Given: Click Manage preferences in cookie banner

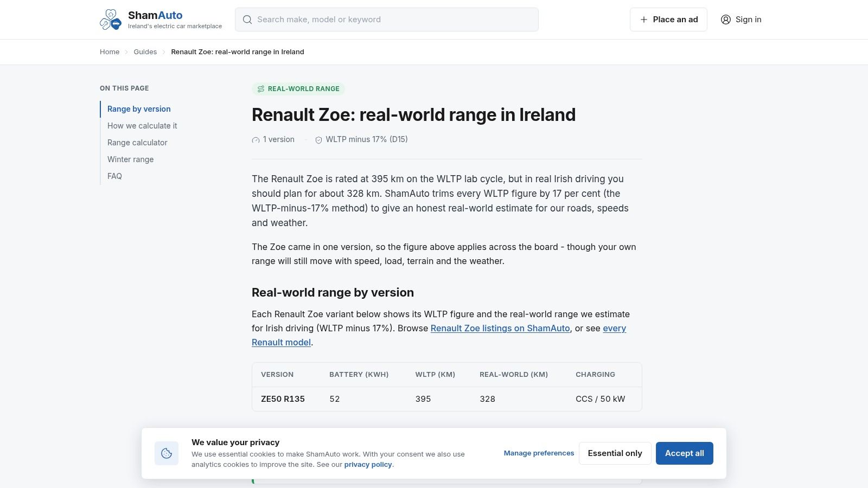Looking at the screenshot, I should click(x=539, y=453).
